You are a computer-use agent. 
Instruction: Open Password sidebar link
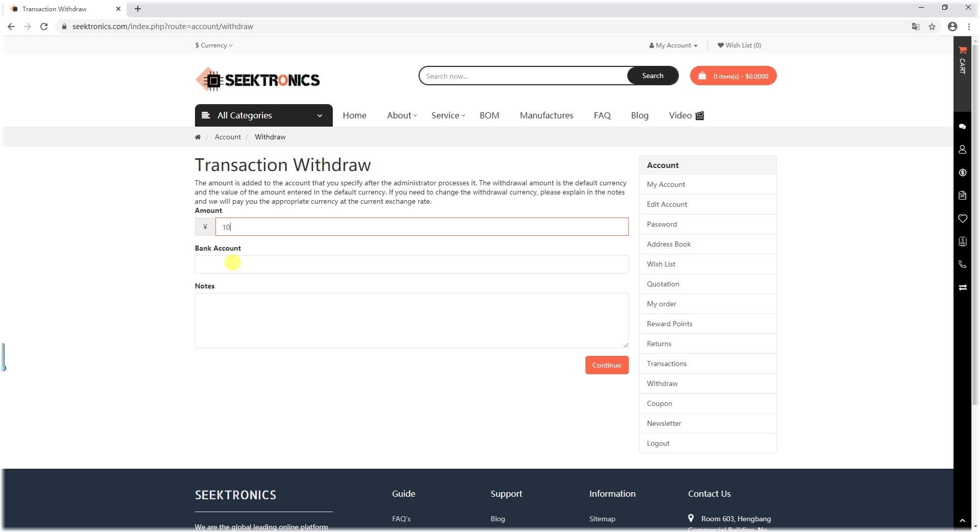point(707,224)
